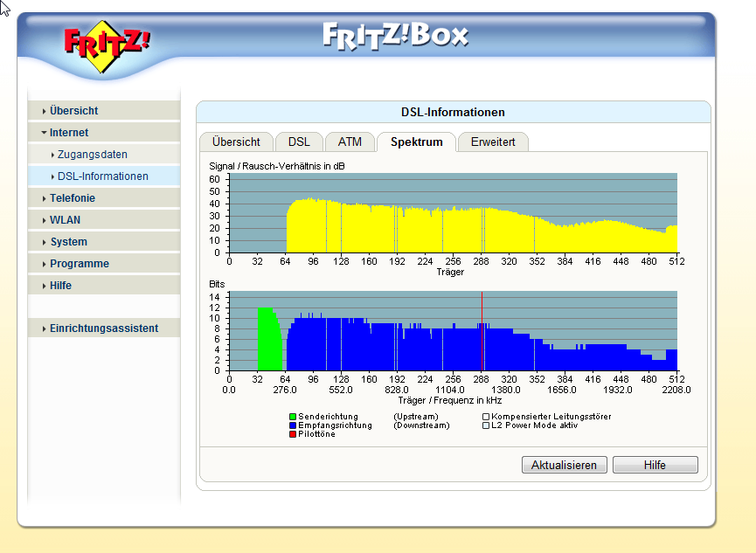Viewport: 756px width, 553px height.
Task: Click the '276.0' frequency axis value
Action: point(284,390)
